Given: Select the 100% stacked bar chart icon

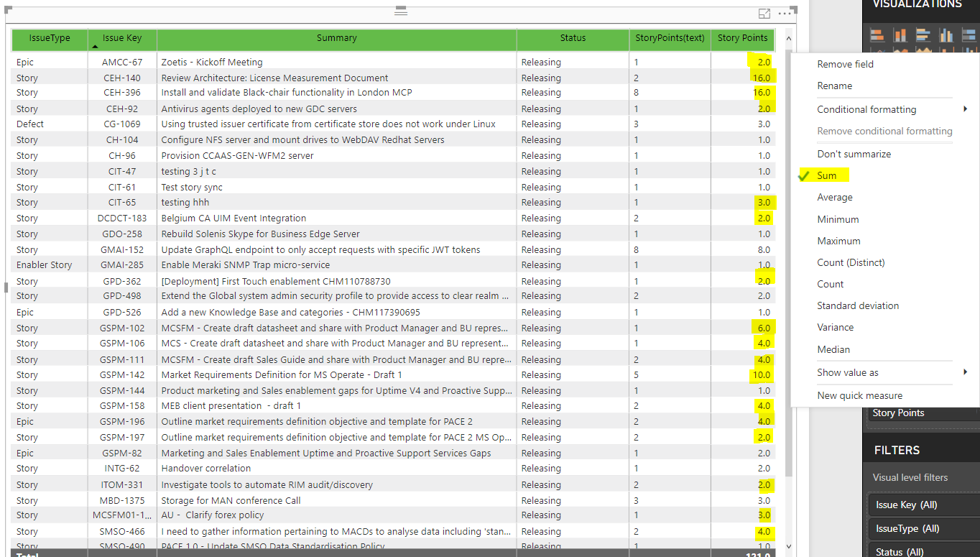Looking at the screenshot, I should 969,35.
